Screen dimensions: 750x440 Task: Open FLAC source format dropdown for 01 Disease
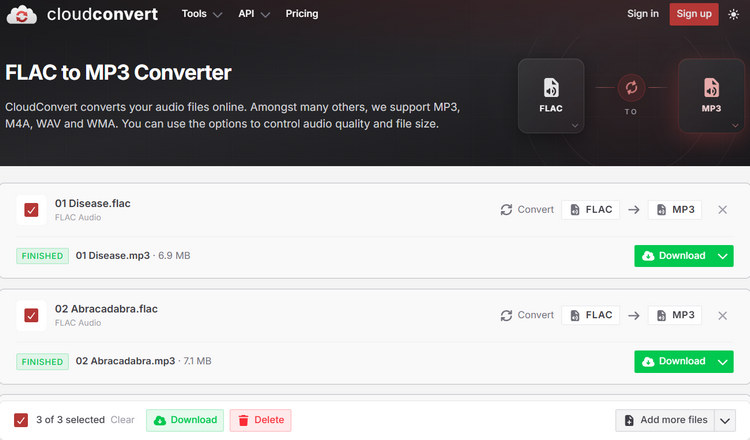(591, 209)
